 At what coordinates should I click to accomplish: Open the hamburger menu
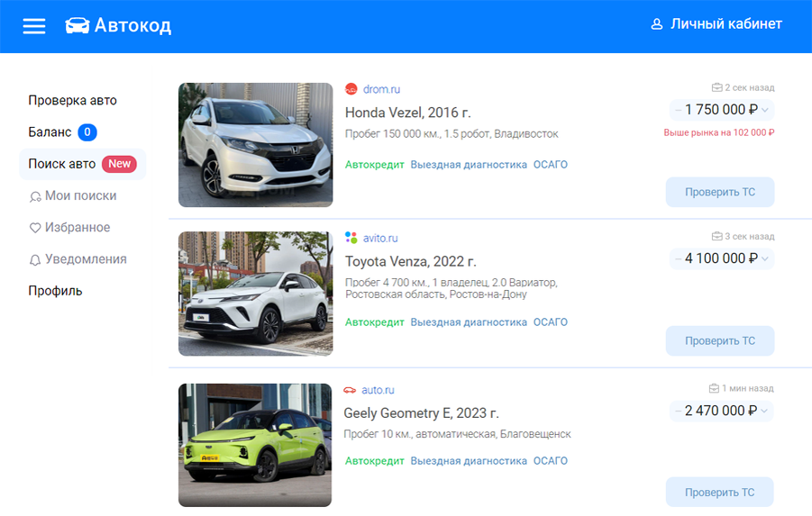pyautogui.click(x=34, y=26)
